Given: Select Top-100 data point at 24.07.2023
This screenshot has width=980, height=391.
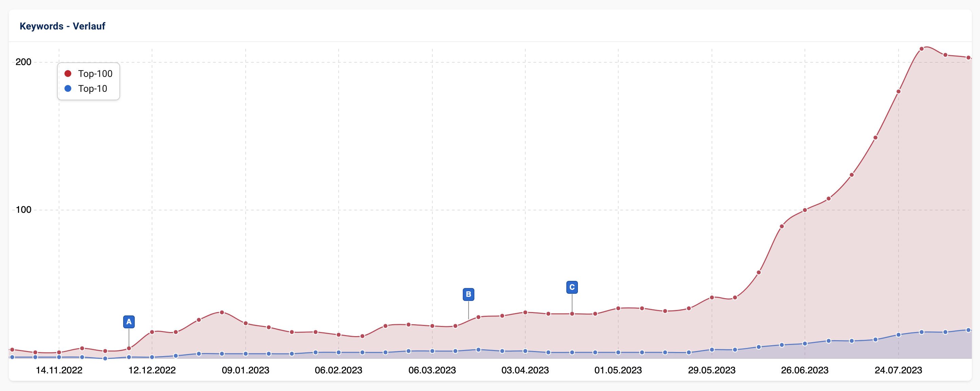Looking at the screenshot, I should coord(899,91).
